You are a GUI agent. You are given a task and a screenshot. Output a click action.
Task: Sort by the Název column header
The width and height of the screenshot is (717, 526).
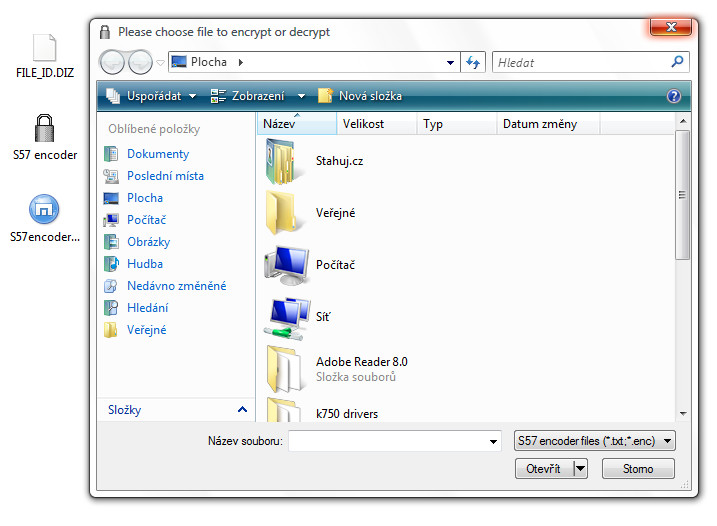click(297, 124)
